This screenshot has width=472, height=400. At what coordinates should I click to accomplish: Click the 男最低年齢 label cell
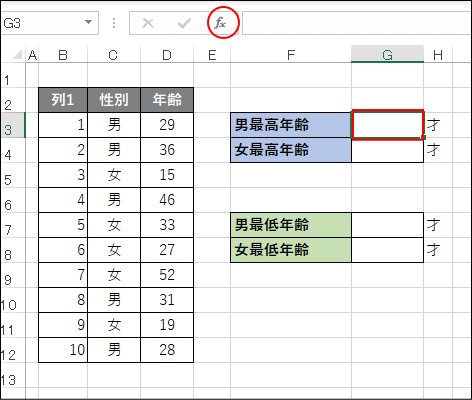291,225
